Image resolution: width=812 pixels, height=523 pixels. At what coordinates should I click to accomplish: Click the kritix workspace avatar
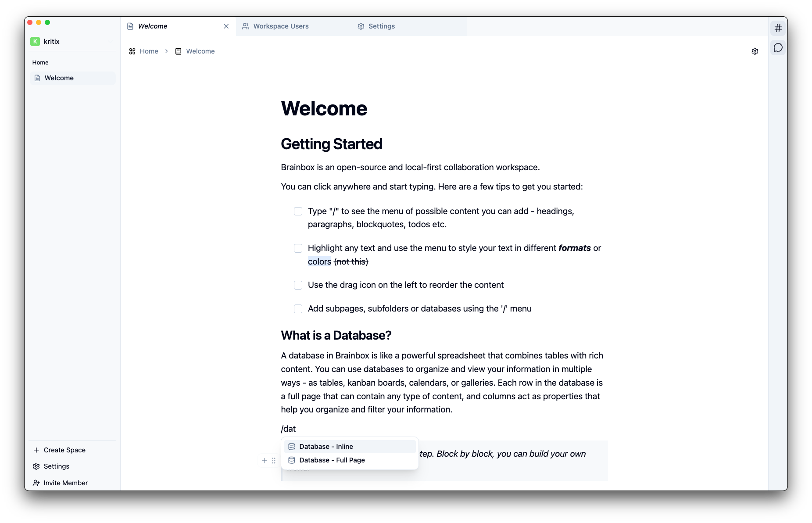(x=35, y=41)
